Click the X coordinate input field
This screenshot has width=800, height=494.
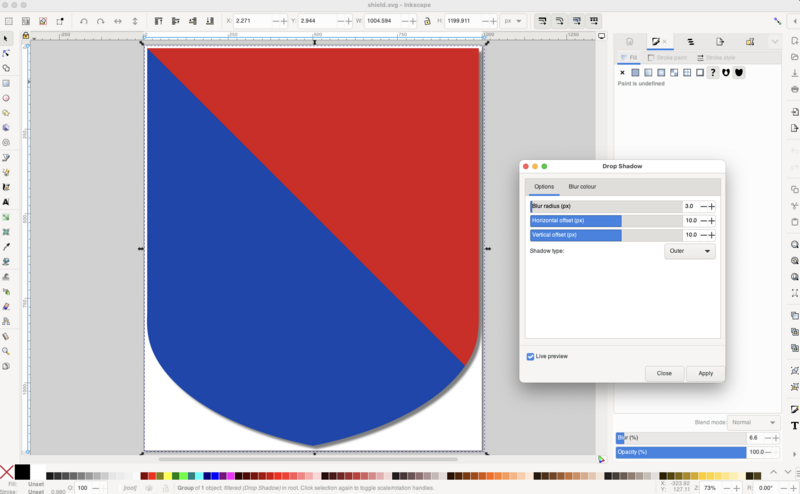pyautogui.click(x=253, y=21)
